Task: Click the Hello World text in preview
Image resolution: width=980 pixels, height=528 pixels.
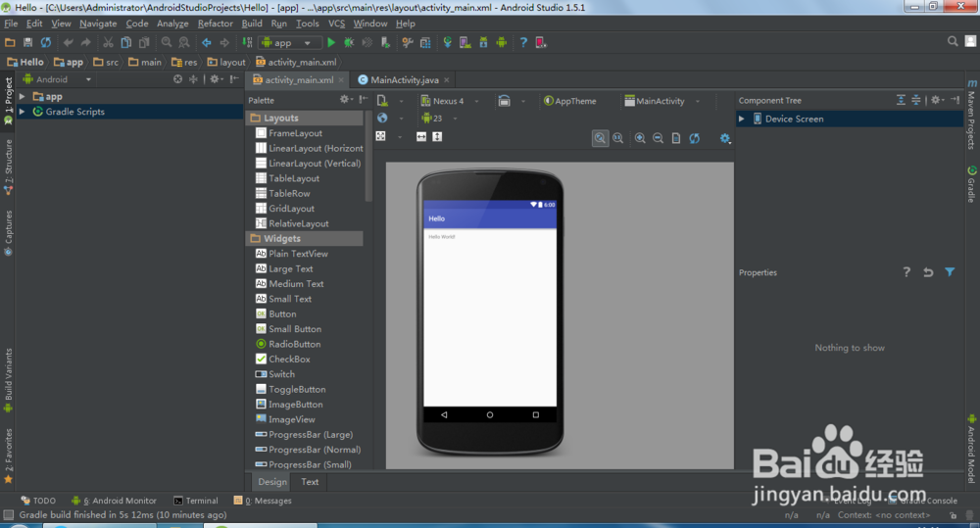Action: click(x=442, y=237)
